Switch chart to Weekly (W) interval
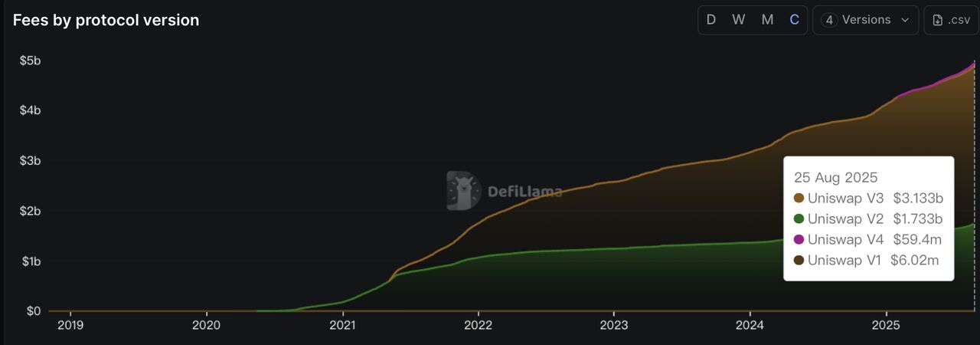The image size is (980, 345). [x=739, y=20]
